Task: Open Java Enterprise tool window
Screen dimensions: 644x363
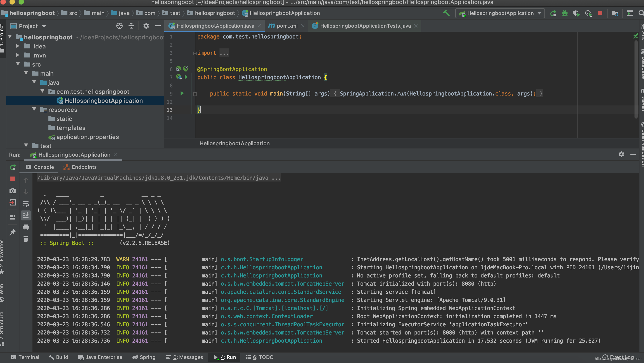Action: click(100, 357)
